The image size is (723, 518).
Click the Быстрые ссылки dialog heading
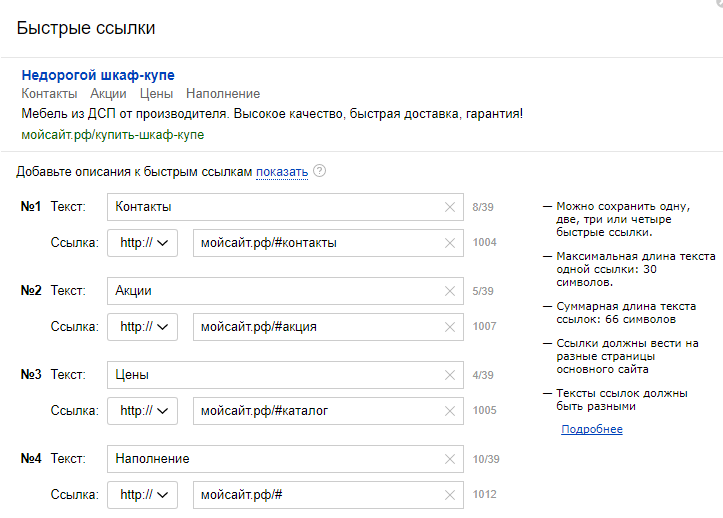(x=86, y=28)
